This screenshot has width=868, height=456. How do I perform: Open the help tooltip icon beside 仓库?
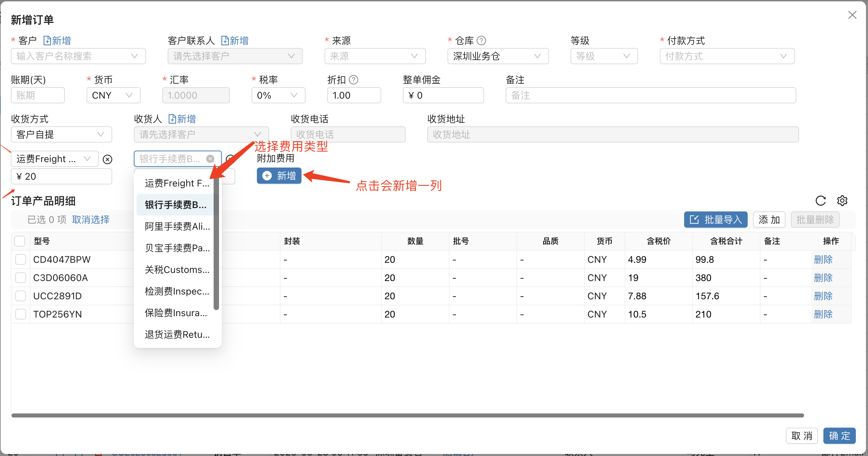[482, 40]
